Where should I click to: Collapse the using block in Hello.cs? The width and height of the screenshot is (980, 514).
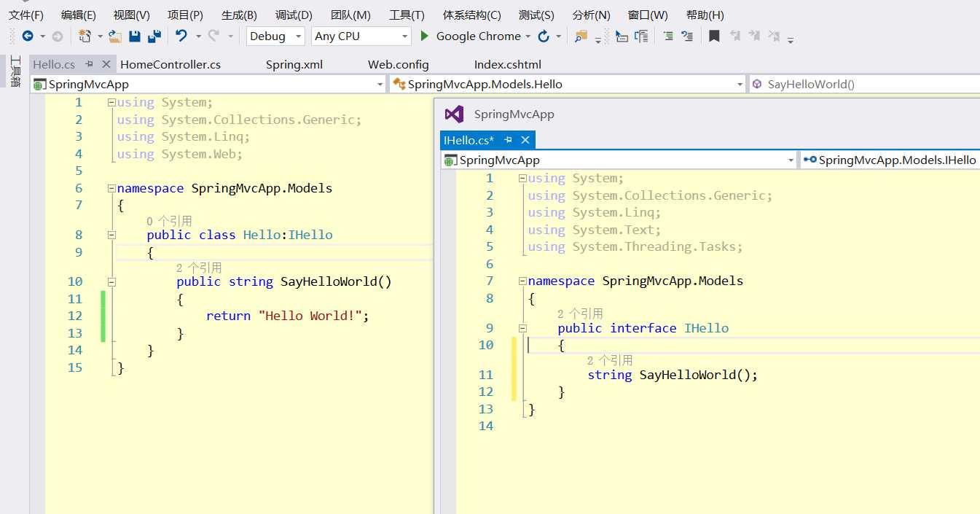click(111, 103)
